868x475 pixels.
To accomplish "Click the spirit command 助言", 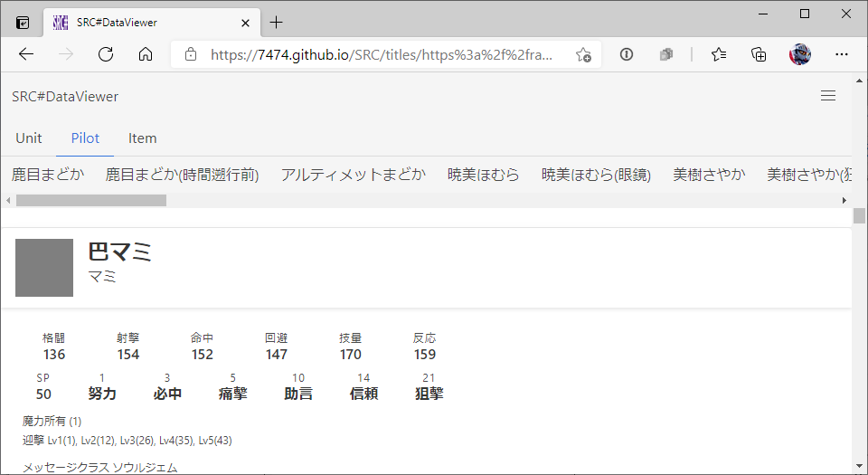I will [x=297, y=394].
